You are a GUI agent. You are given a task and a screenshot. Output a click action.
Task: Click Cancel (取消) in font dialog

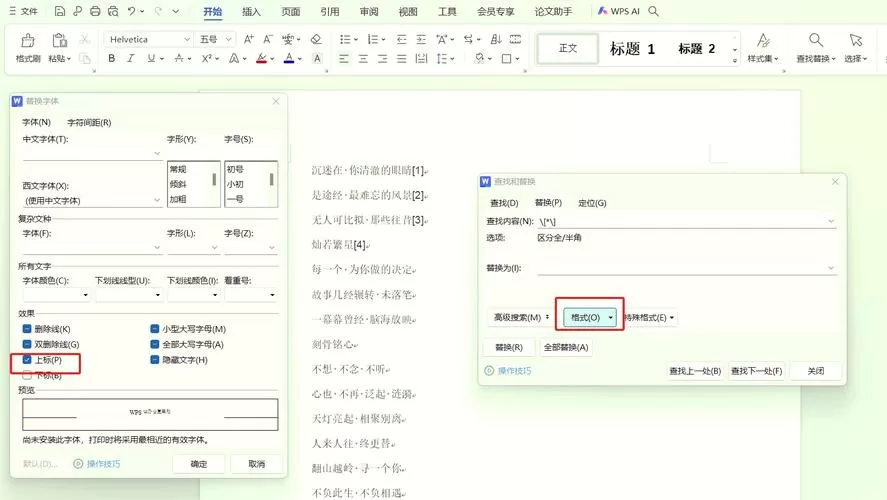[x=256, y=464]
